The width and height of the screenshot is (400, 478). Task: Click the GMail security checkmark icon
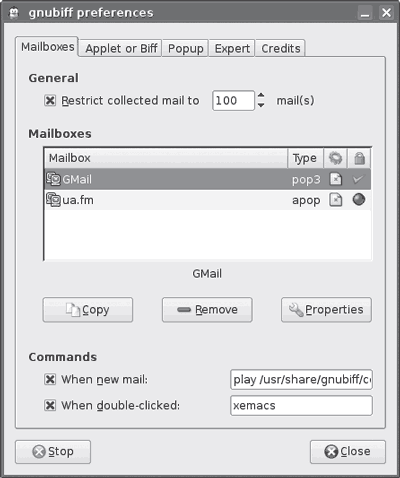(x=358, y=179)
